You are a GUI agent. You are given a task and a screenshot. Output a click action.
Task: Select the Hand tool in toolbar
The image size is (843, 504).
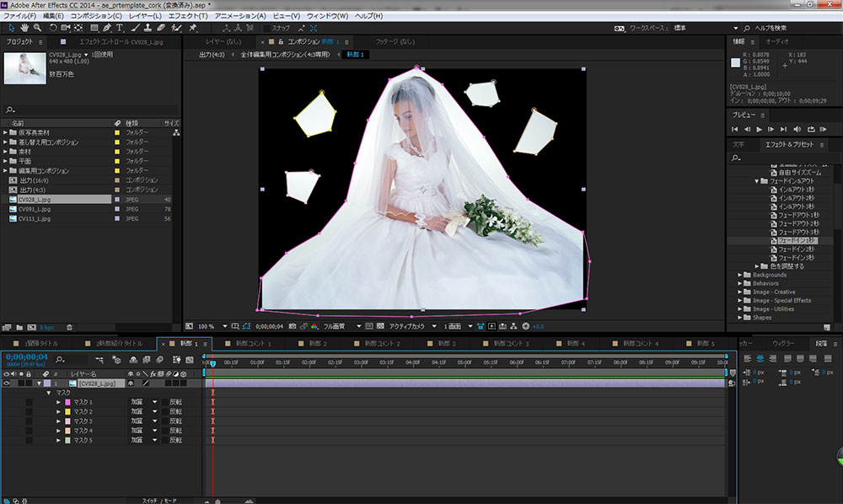click(x=24, y=28)
